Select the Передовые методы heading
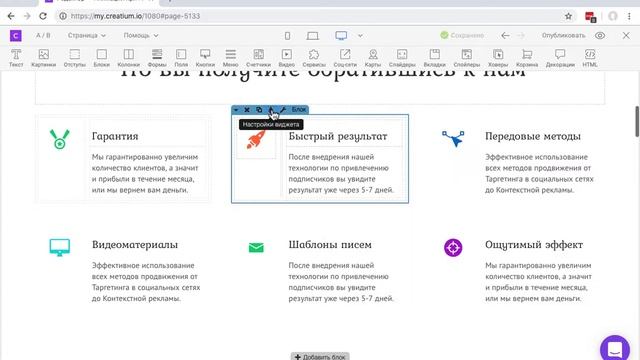 533,136
